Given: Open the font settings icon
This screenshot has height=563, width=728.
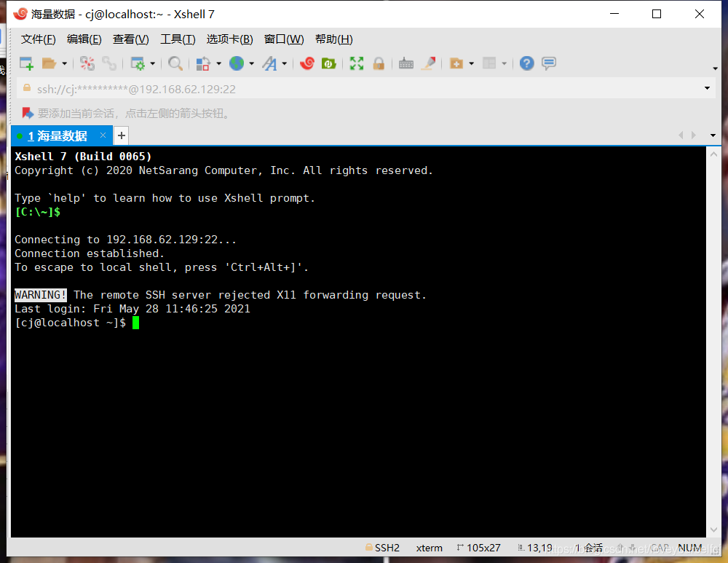Looking at the screenshot, I should click(269, 63).
